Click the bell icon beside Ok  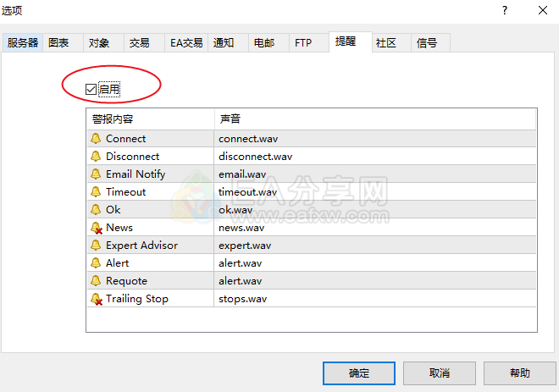[x=96, y=209]
